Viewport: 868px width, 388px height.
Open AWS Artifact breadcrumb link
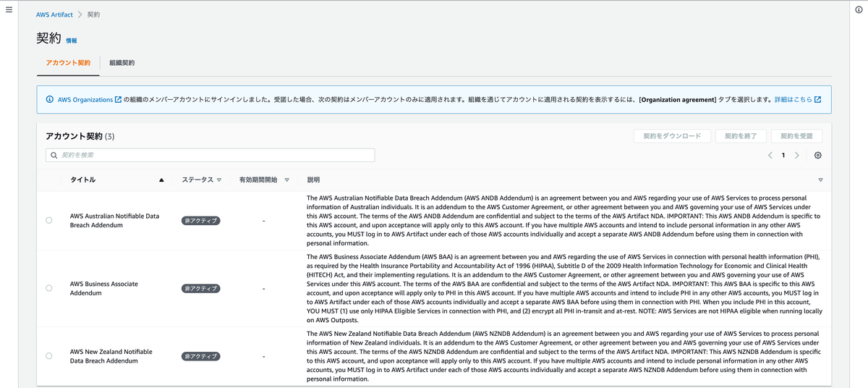click(x=54, y=14)
